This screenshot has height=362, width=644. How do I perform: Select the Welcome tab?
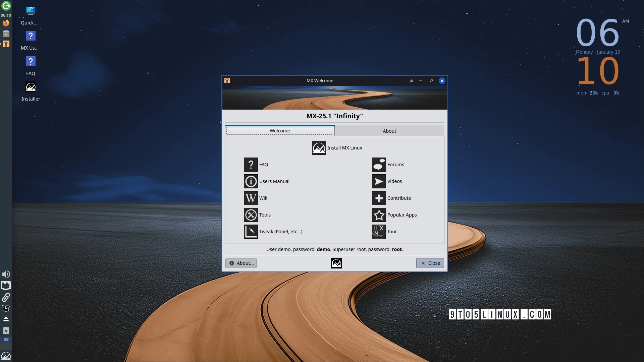[x=280, y=131]
